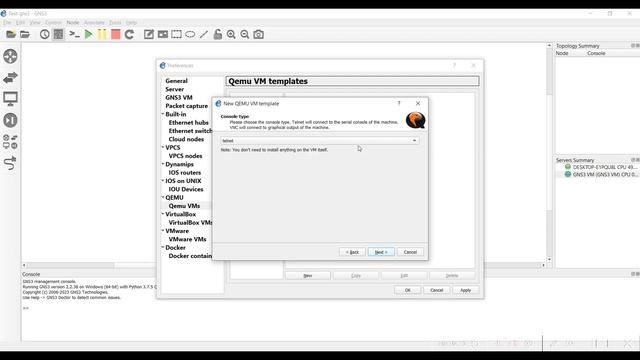Select VPCS nodes in the Preferences tree
Image resolution: width=640 pixels, height=360 pixels.
click(x=185, y=156)
